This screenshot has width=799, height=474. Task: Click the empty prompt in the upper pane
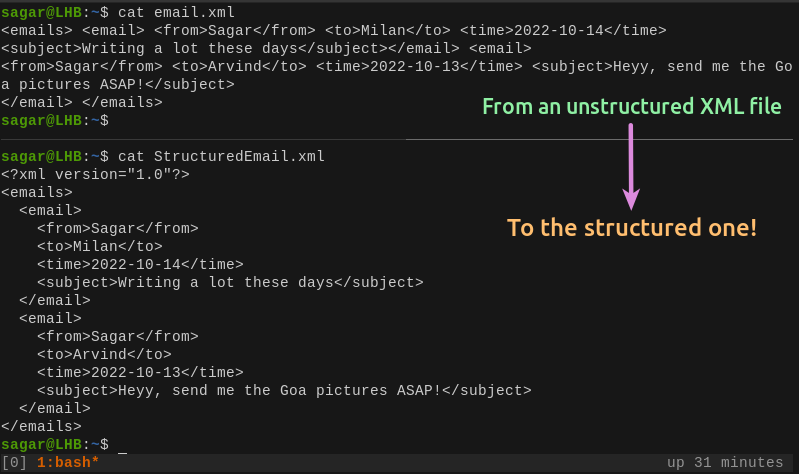click(55, 121)
